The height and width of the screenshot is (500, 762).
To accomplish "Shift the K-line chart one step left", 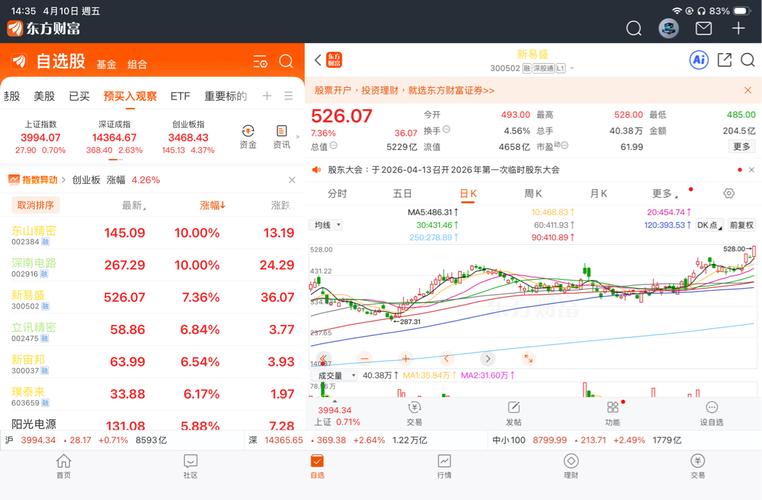I will [447, 359].
